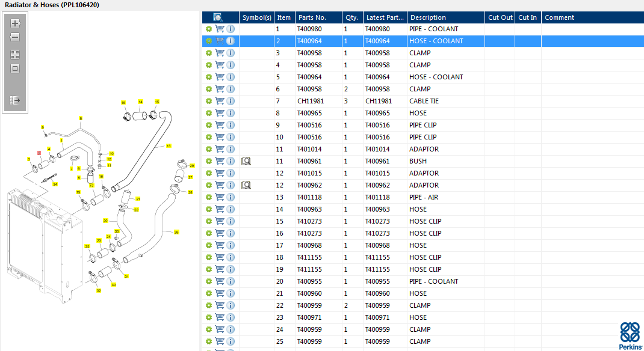Image resolution: width=644 pixels, height=351 pixels.
Task: Show info for item 22 clamp T400959
Action: (x=231, y=305)
